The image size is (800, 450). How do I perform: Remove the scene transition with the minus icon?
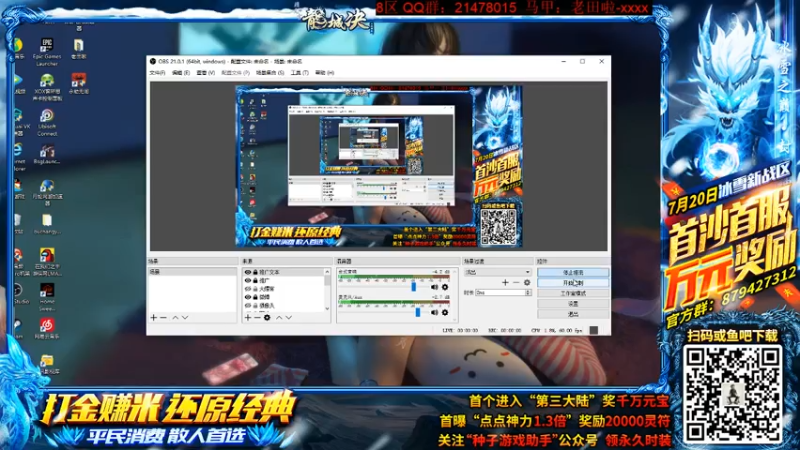click(516, 282)
